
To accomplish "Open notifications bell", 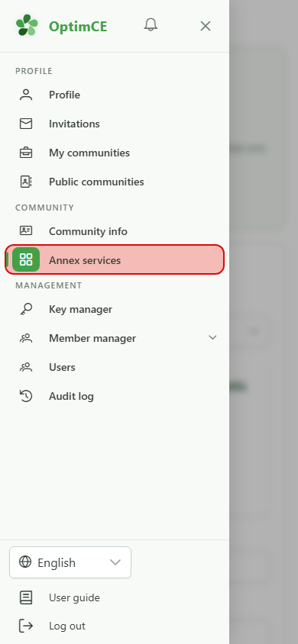I will pos(151,25).
